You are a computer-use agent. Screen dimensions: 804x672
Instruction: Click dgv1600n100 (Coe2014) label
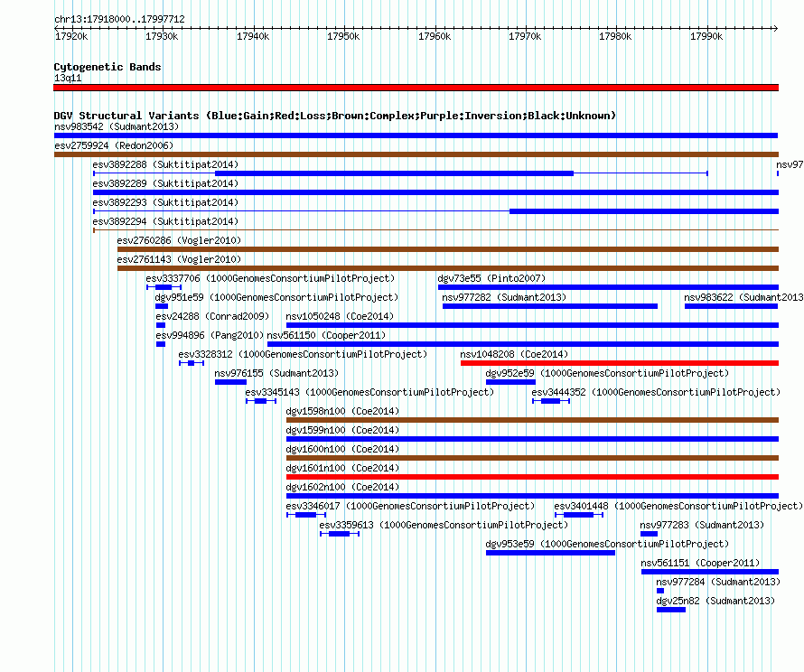(342, 449)
